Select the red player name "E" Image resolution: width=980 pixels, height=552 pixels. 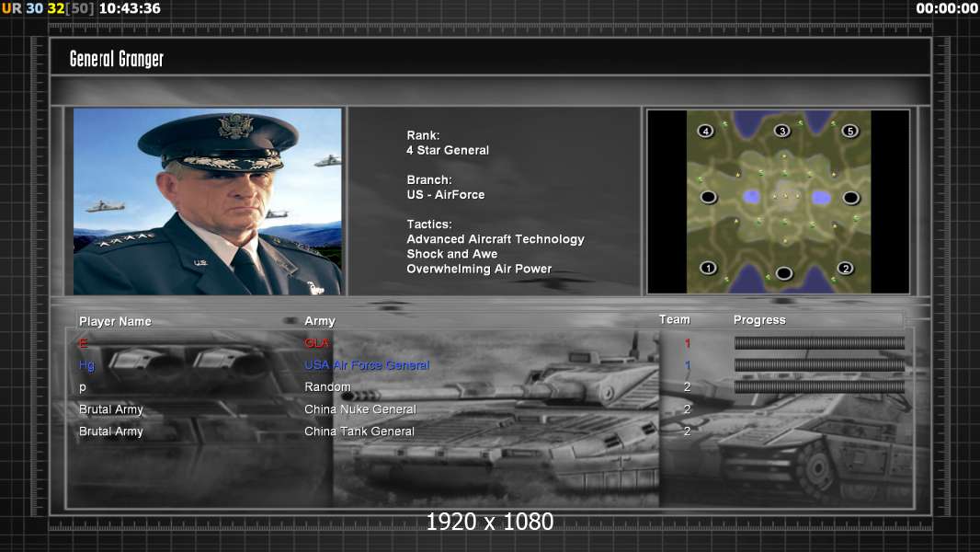click(x=83, y=343)
